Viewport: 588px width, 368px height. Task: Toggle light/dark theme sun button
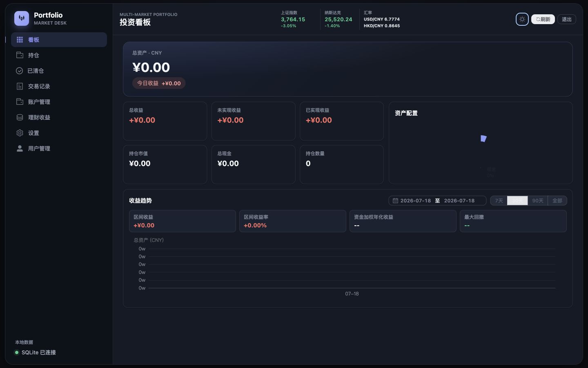(x=522, y=19)
